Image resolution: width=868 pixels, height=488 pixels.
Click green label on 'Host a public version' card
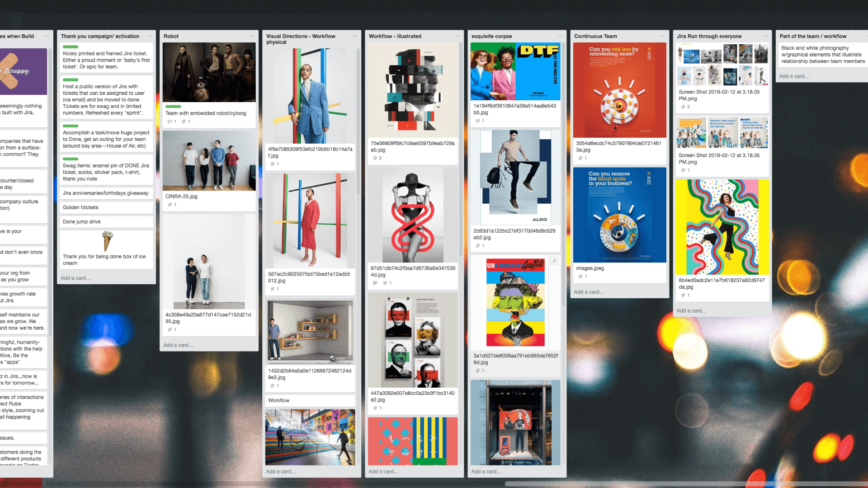[71, 80]
